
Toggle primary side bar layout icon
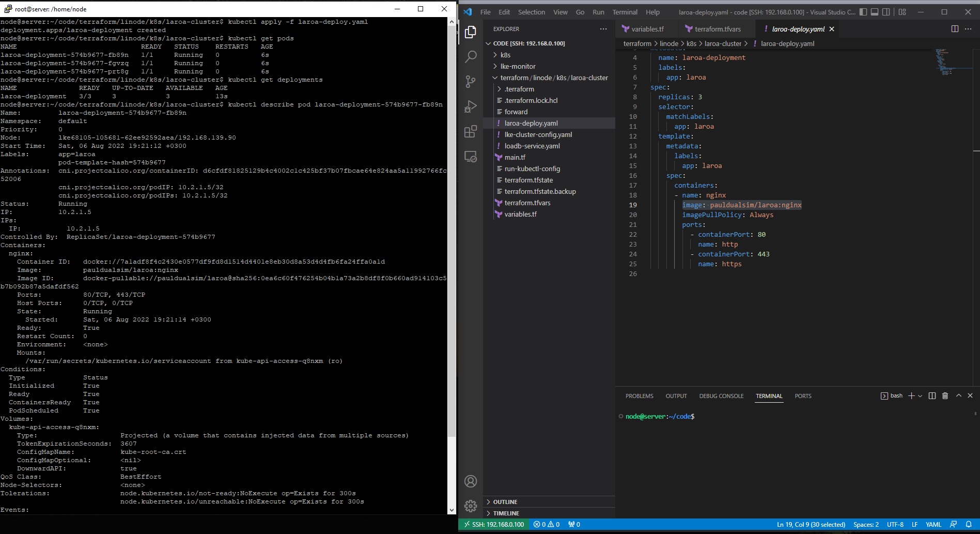tap(863, 12)
